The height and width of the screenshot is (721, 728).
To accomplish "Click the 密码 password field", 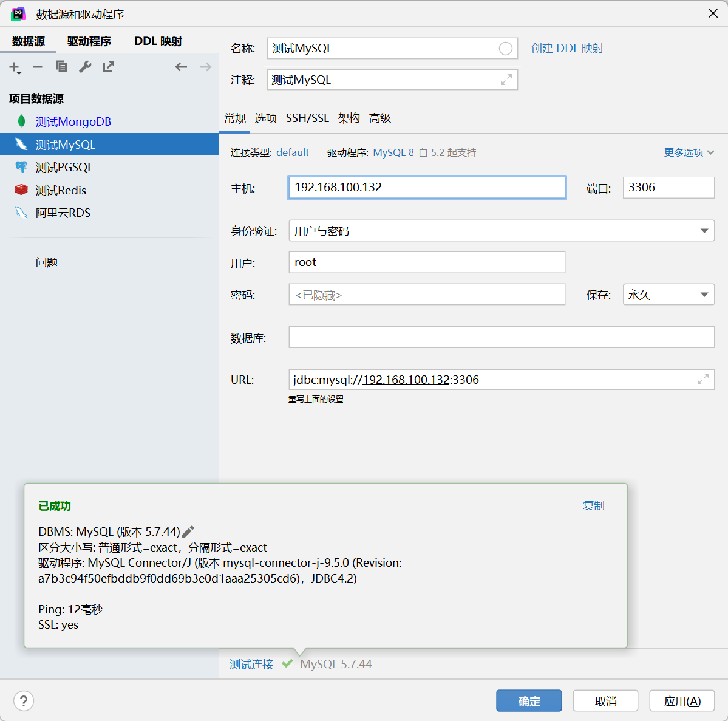I will [x=427, y=295].
